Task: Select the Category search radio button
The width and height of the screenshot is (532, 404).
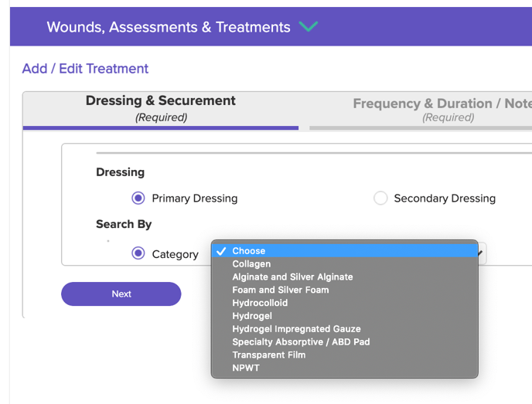Action: click(x=138, y=253)
